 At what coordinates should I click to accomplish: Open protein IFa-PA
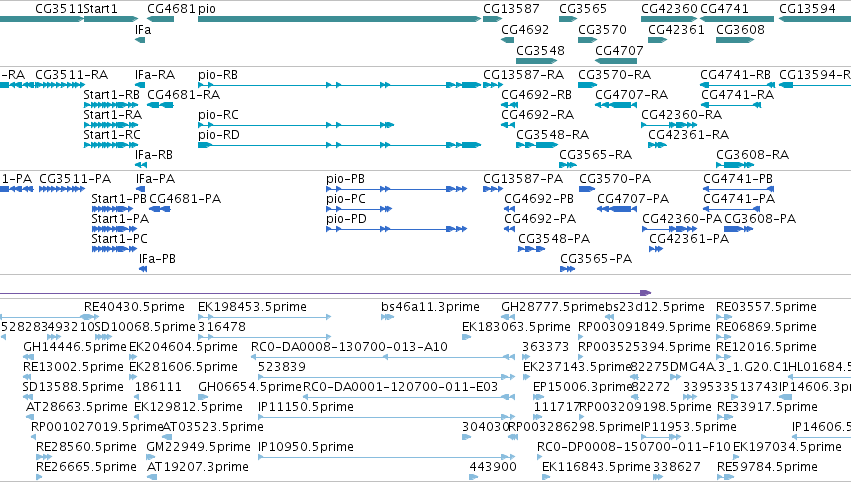tap(155, 179)
